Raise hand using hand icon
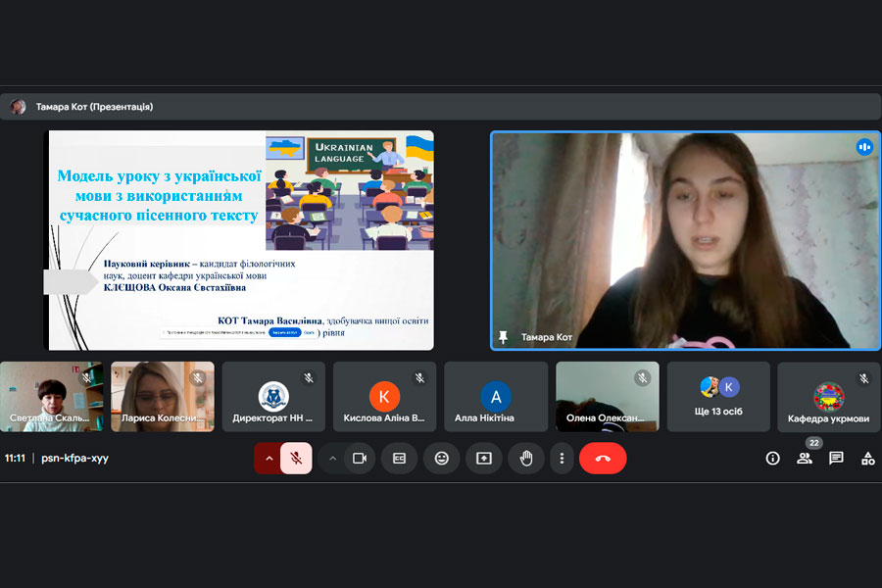The height and width of the screenshot is (588, 882). click(526, 458)
